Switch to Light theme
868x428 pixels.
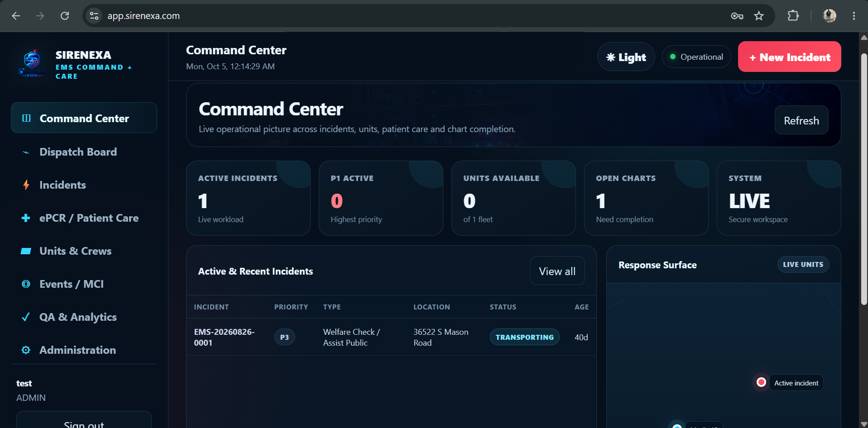click(x=626, y=57)
